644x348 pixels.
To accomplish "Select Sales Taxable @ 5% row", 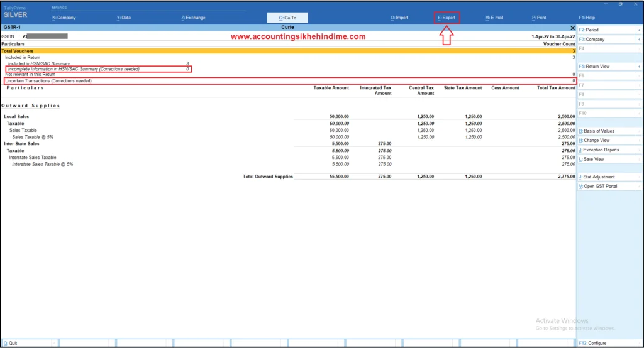I will [288, 137].
